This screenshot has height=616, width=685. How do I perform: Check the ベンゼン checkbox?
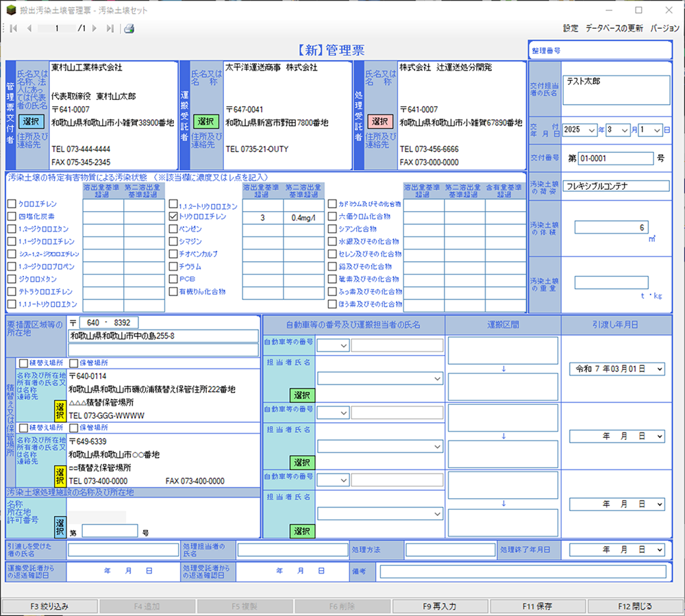click(173, 229)
